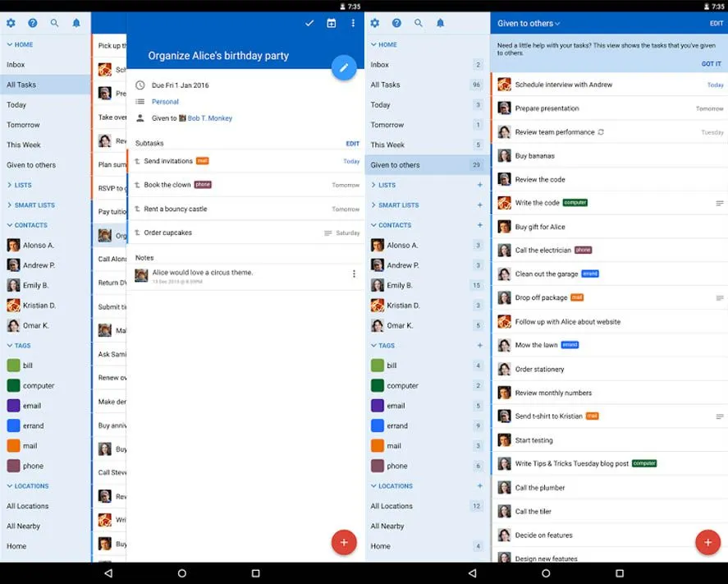
Task: Click the plus icon beside TAGS
Action: 480,346
